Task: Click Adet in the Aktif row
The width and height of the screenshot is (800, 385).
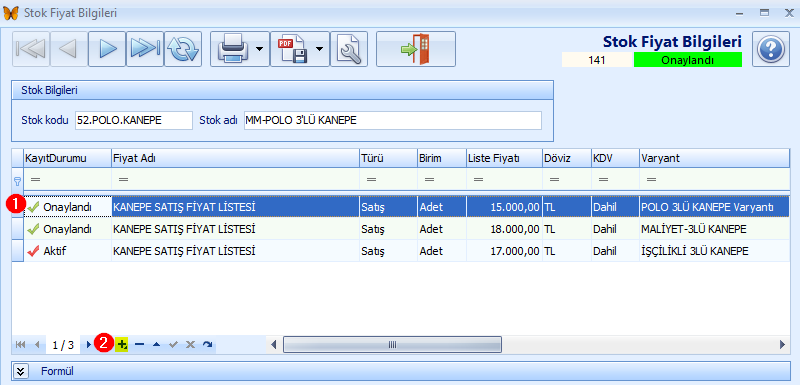Action: click(441, 251)
